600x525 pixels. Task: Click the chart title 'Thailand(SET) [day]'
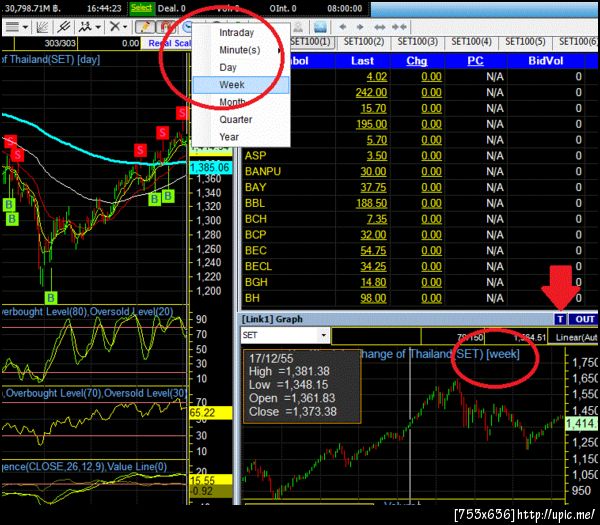tap(55, 60)
